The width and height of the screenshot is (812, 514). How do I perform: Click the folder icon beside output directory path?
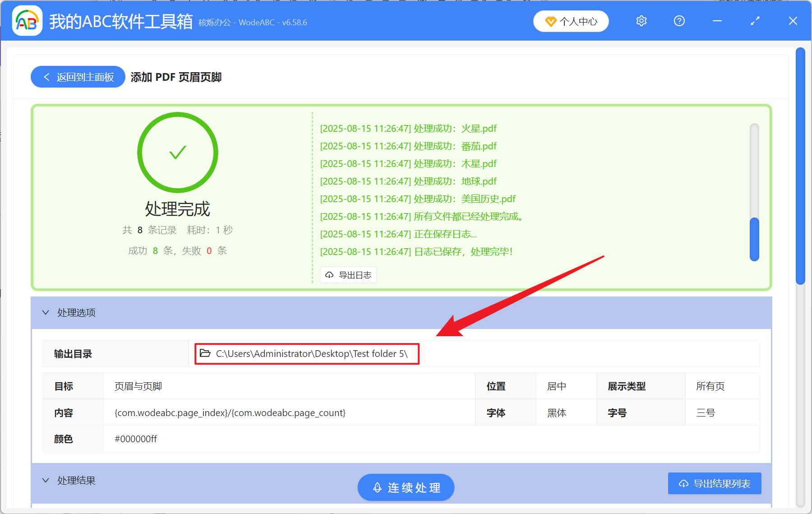[x=204, y=354]
